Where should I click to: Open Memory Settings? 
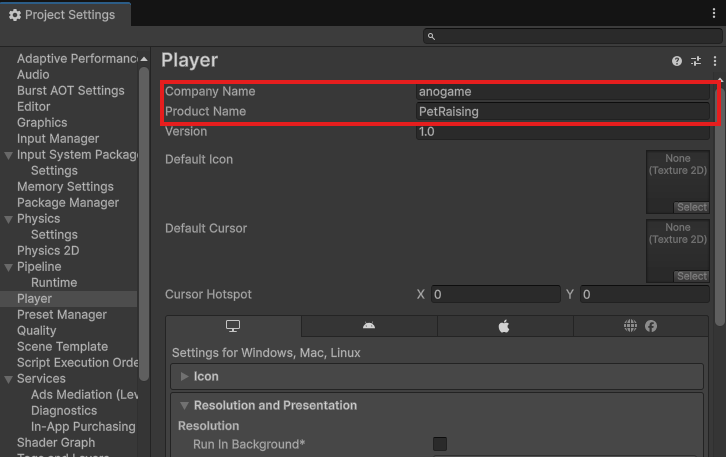pyautogui.click(x=65, y=187)
